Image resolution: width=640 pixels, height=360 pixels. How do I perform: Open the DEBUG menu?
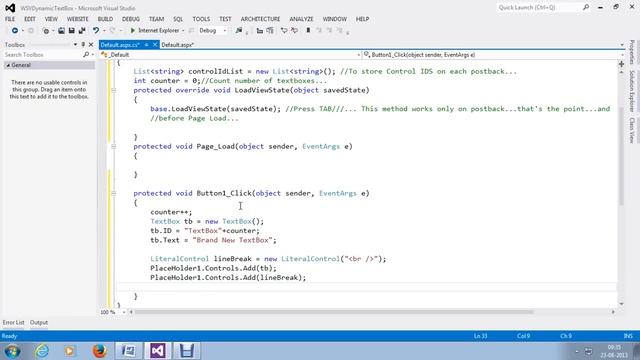(x=131, y=19)
